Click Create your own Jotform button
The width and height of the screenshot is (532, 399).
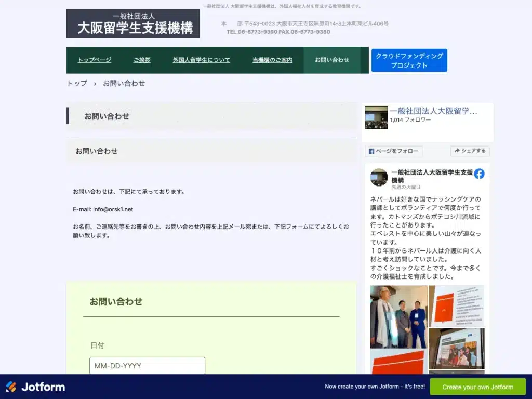coord(478,387)
